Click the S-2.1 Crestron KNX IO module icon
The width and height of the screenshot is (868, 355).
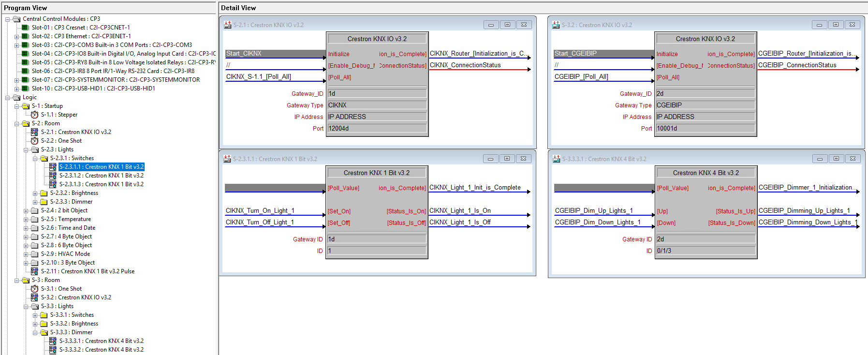pos(35,132)
